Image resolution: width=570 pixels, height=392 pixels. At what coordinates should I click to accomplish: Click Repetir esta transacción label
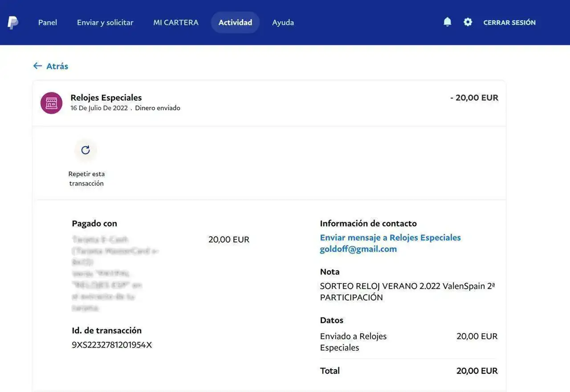point(86,178)
